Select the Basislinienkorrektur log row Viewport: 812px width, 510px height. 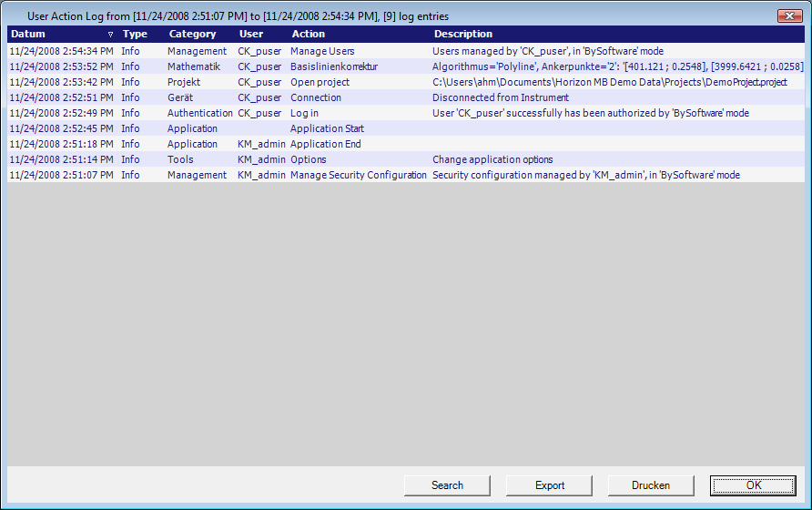click(333, 66)
